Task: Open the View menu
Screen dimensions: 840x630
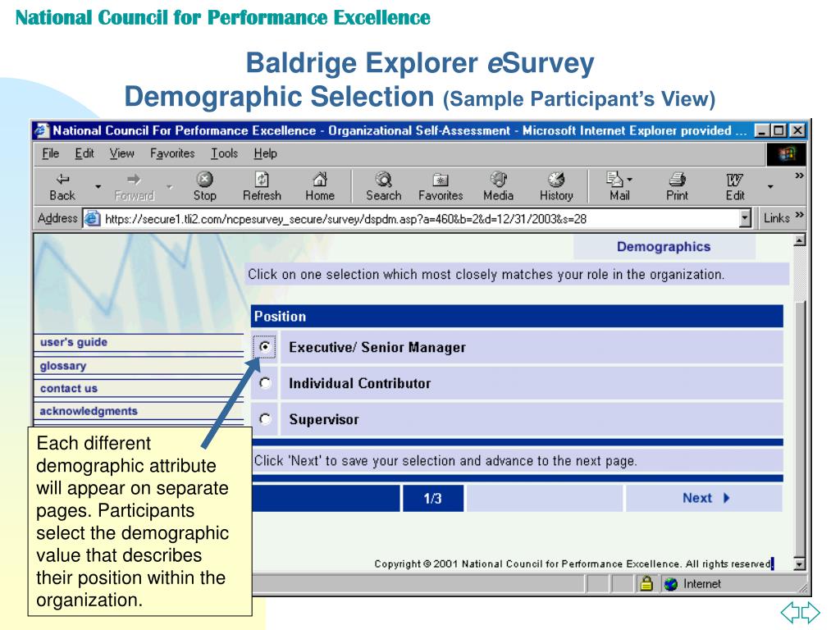Action: (x=121, y=153)
